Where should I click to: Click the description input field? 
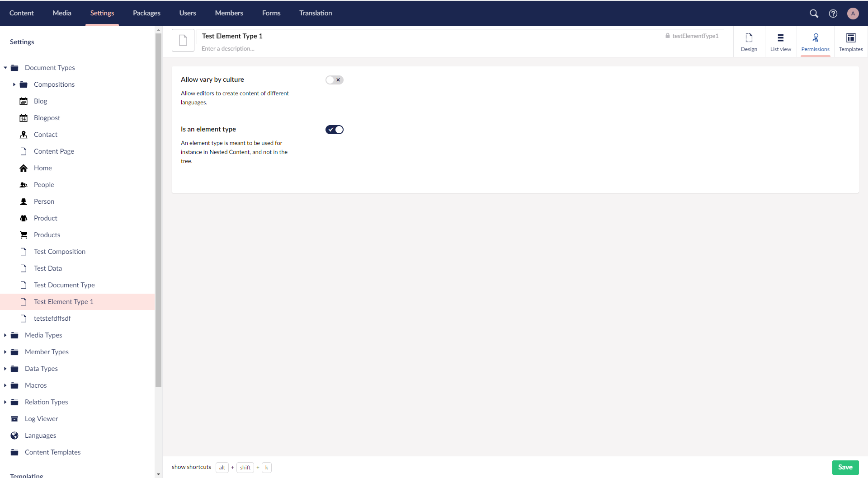point(460,49)
